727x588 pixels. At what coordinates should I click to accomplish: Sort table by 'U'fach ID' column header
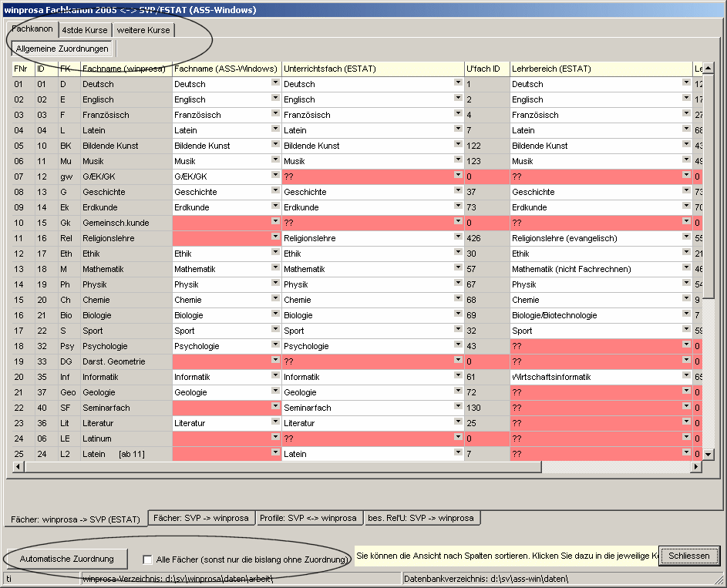point(486,69)
